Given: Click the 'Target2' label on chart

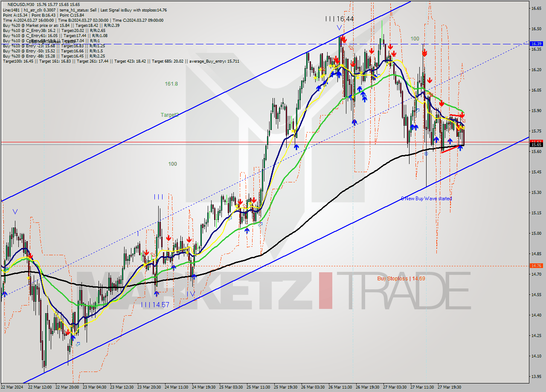Looking at the screenshot, I should 169,115.
